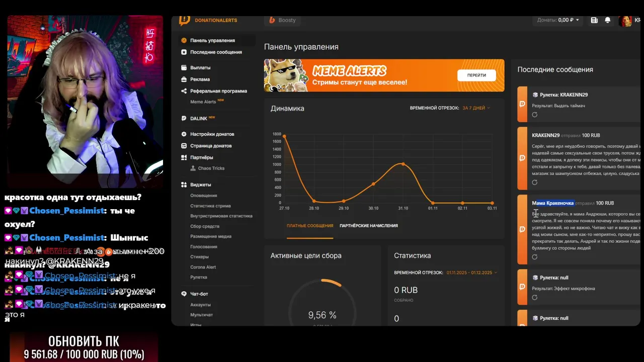Replay the Рулетка: KRAKENN29 alert

pos(535,115)
